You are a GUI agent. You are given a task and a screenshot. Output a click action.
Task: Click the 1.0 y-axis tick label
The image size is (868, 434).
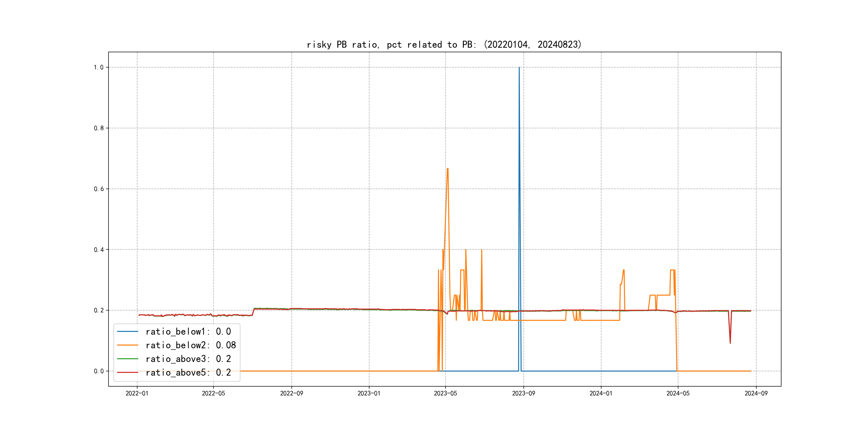[x=98, y=68]
